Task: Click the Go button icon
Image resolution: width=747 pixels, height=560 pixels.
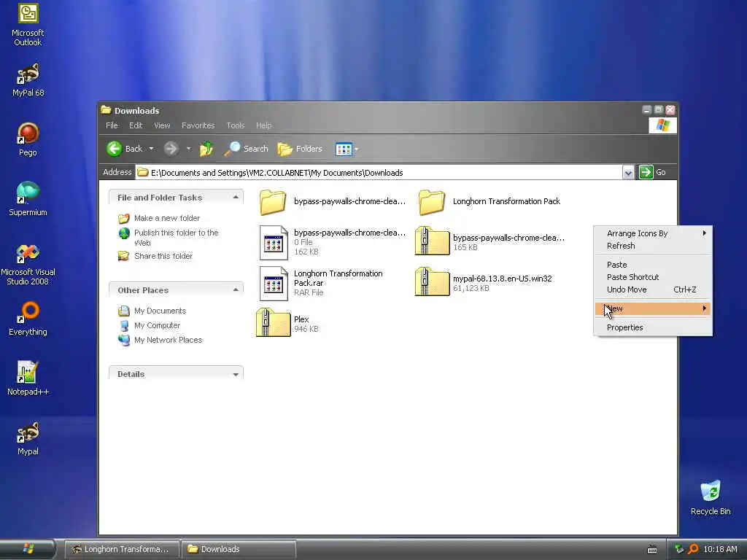Action: (x=646, y=172)
